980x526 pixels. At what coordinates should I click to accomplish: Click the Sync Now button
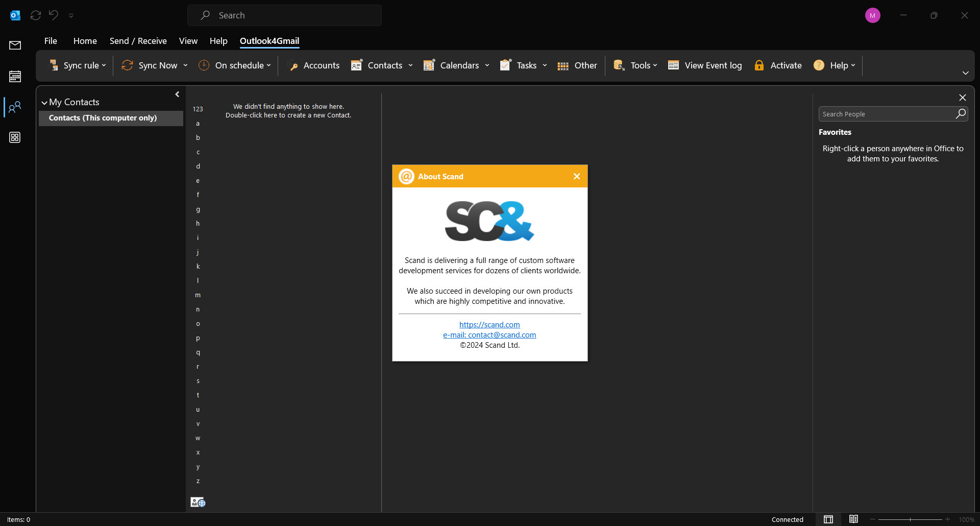(x=149, y=65)
